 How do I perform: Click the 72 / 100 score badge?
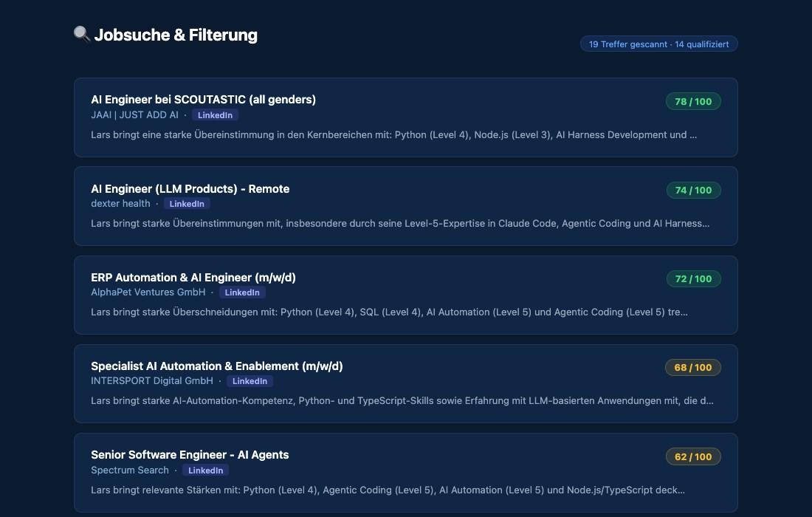(x=693, y=278)
